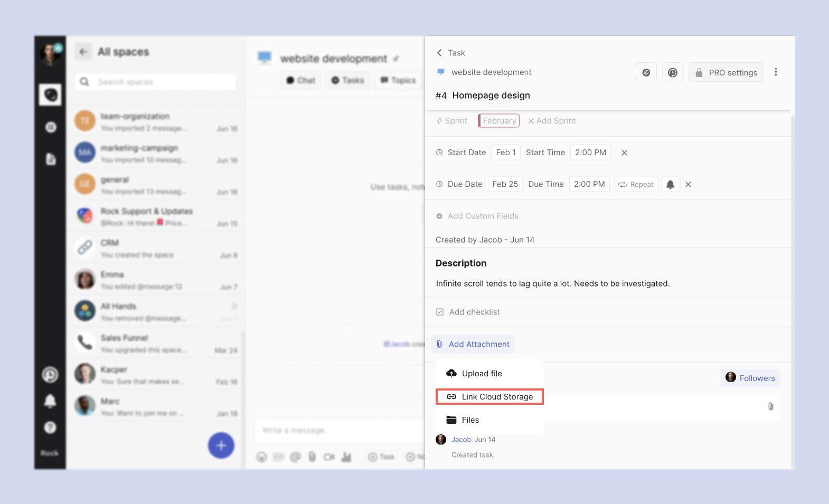Clear the start date with X icon
Image resolution: width=829 pixels, height=504 pixels.
pos(624,153)
